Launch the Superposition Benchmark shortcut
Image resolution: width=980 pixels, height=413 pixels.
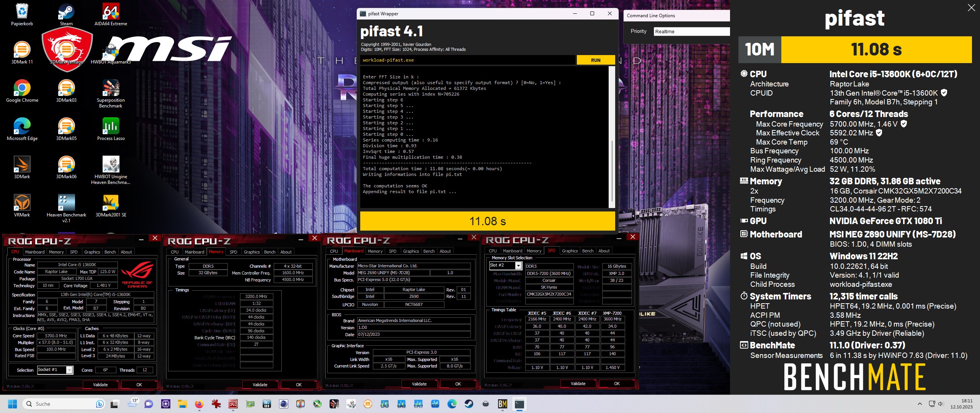click(x=111, y=94)
